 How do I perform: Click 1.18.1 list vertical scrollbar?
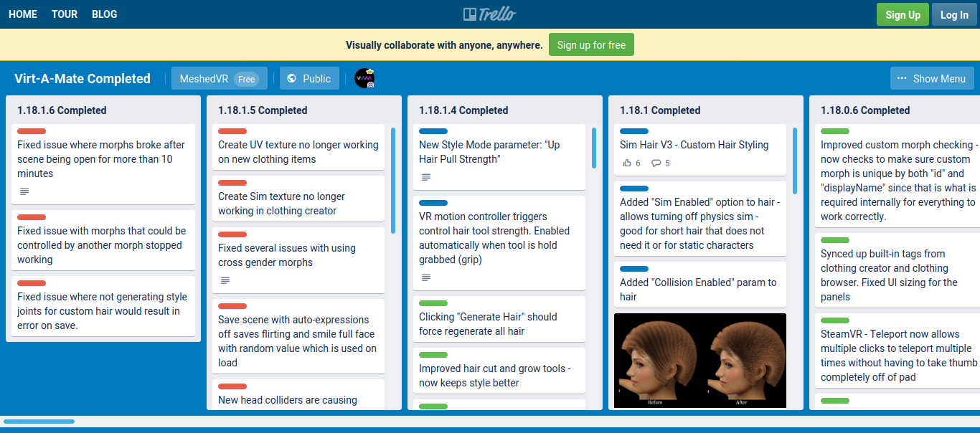[795, 161]
